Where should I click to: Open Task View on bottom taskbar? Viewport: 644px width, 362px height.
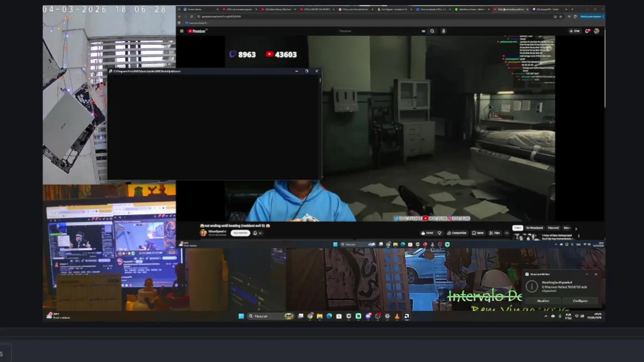point(301,316)
